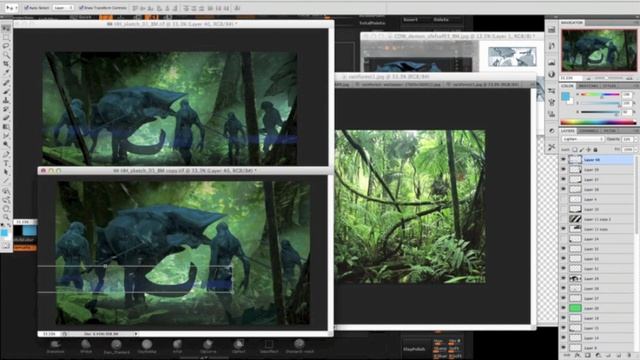640x360 pixels.
Task: Toggle the Auto-Select checkbox
Action: 27,8
